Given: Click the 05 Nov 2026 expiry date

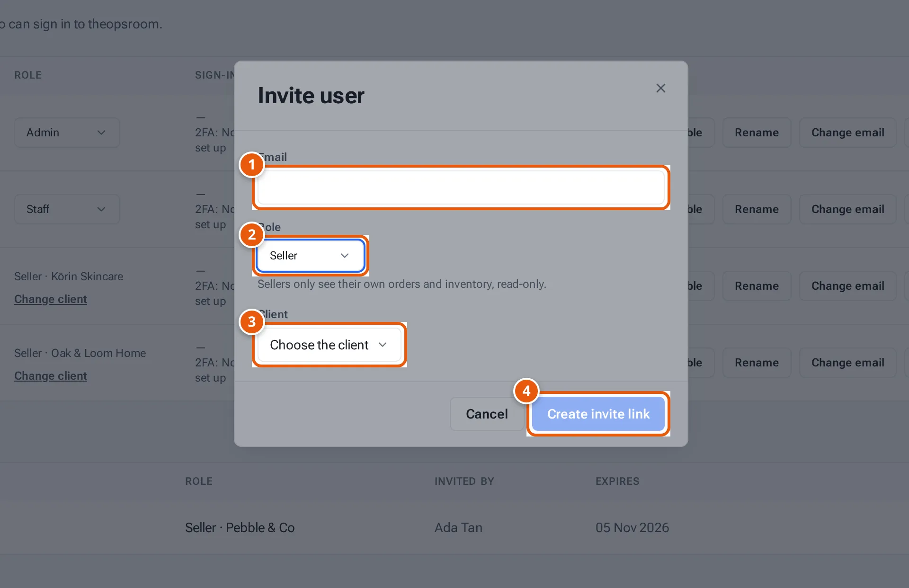Looking at the screenshot, I should (x=632, y=528).
